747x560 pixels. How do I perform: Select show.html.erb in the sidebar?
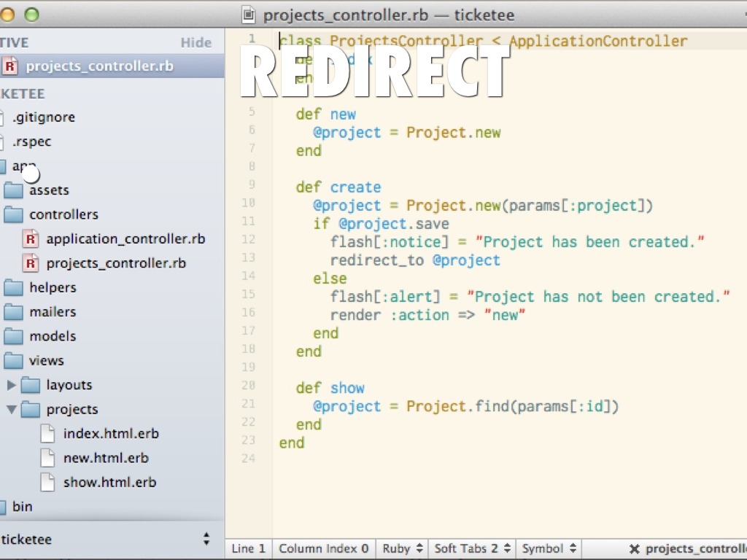[109, 483]
